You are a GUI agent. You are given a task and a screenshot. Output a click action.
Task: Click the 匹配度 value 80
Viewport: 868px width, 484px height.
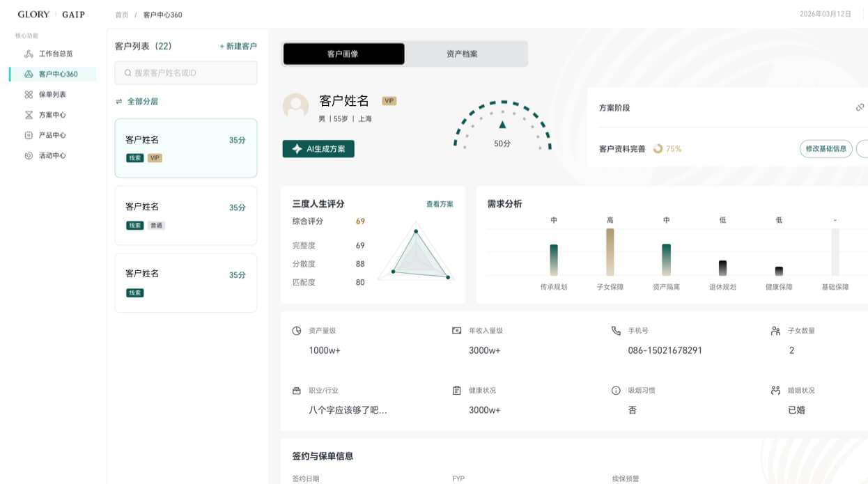pos(360,282)
